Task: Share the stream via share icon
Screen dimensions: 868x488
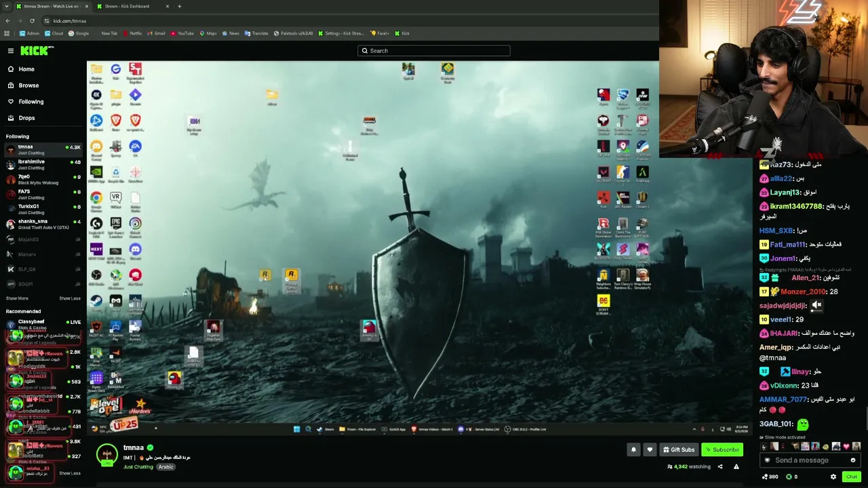Action: click(x=720, y=466)
